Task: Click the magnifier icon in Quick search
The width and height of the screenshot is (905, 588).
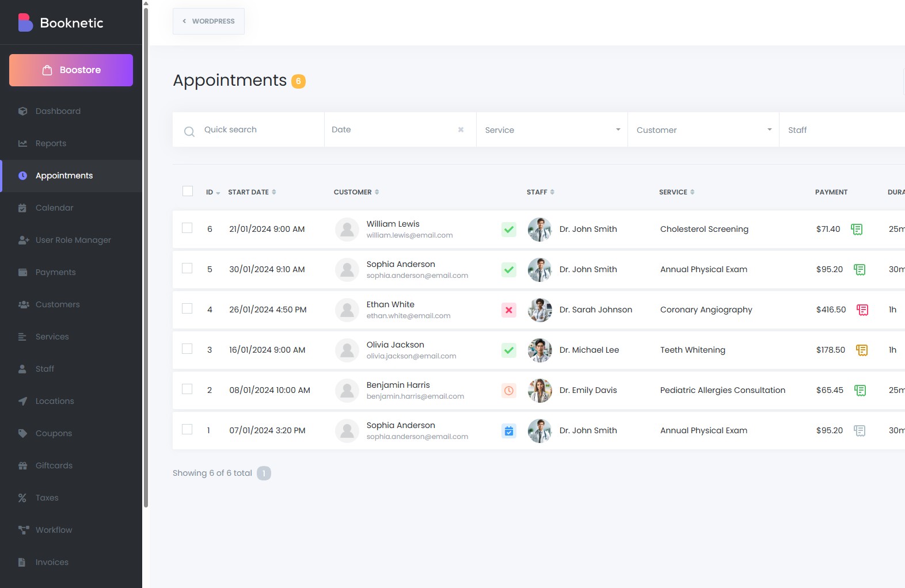Action: point(189,132)
